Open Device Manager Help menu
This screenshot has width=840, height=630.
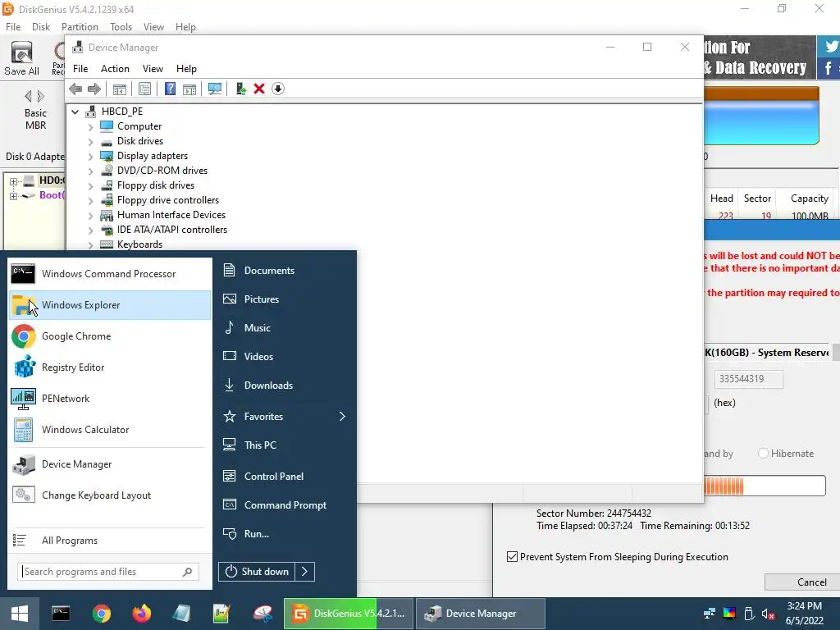pos(186,69)
